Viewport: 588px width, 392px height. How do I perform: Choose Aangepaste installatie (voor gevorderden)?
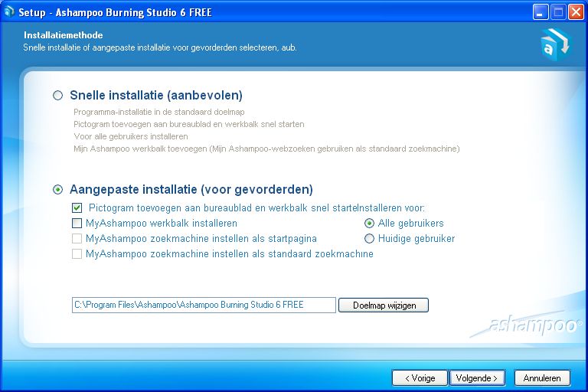click(x=58, y=189)
